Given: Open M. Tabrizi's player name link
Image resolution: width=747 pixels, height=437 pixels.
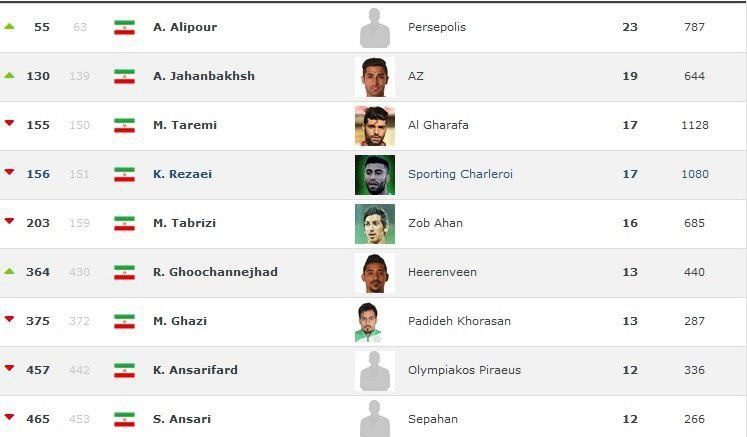Looking at the screenshot, I should 184,223.
